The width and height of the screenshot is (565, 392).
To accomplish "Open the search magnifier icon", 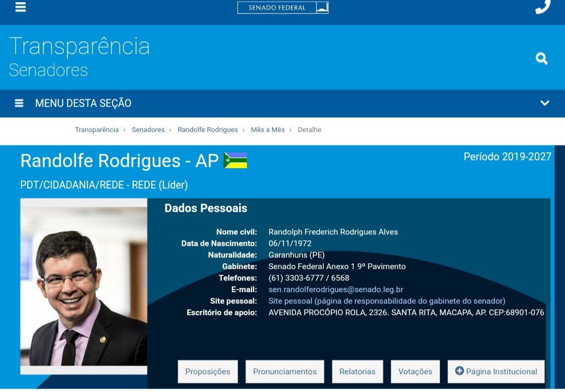I will [541, 59].
